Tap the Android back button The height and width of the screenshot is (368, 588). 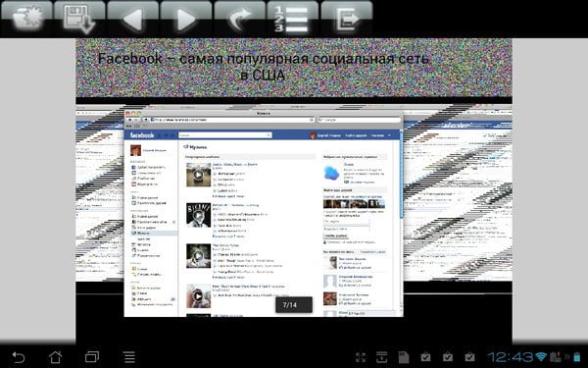tap(18, 357)
